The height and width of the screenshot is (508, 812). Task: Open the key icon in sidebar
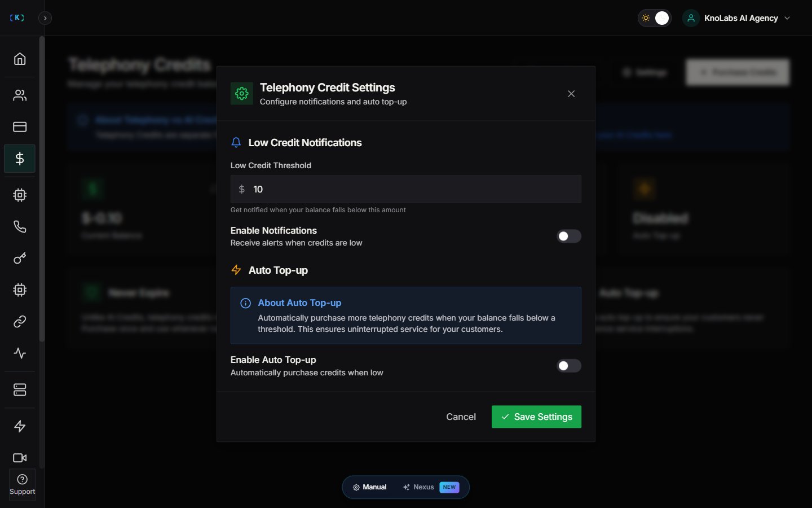tap(20, 259)
